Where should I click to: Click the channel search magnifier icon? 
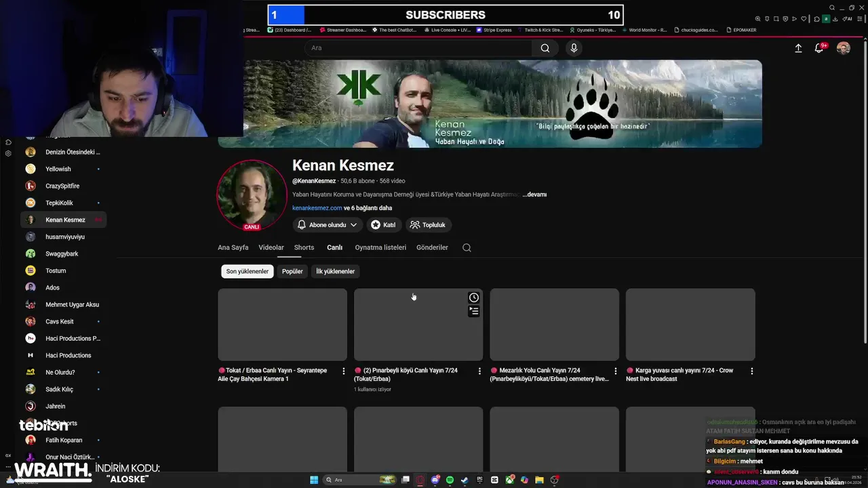tap(467, 247)
